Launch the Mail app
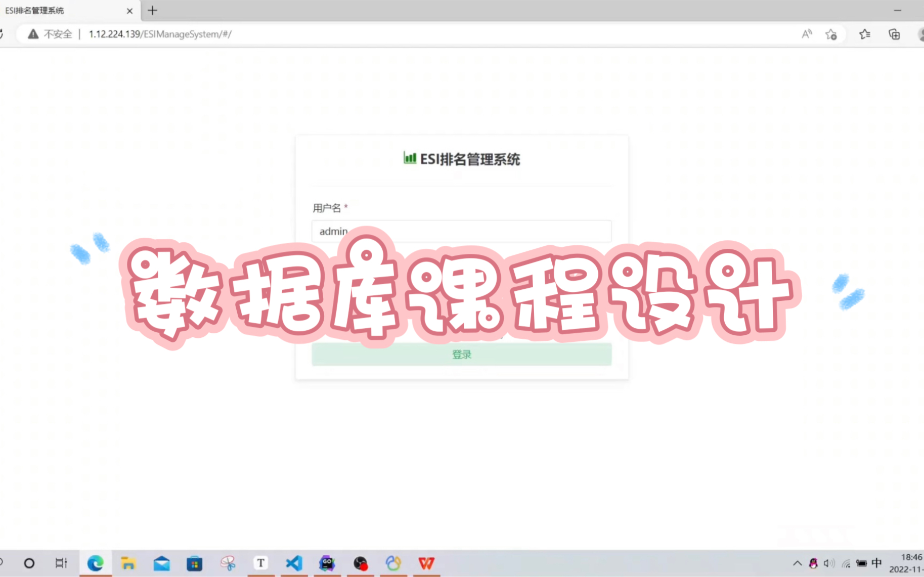Image resolution: width=924 pixels, height=577 pixels. (x=162, y=563)
